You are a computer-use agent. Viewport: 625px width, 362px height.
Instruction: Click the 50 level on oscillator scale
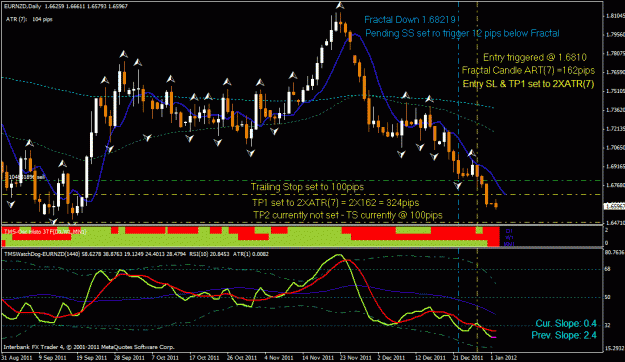coord(607,297)
